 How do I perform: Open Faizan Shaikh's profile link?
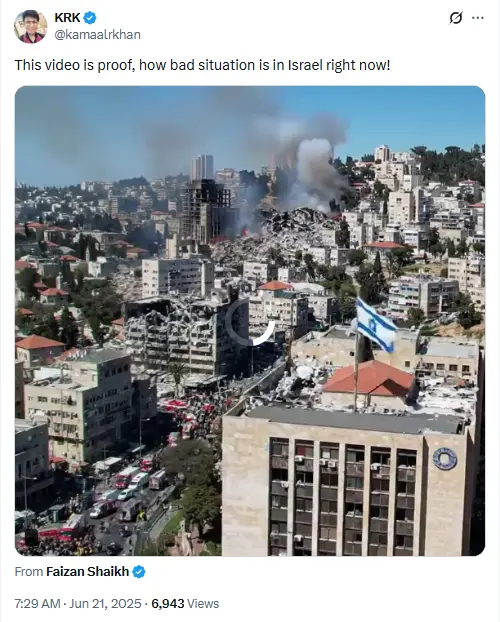point(87,572)
